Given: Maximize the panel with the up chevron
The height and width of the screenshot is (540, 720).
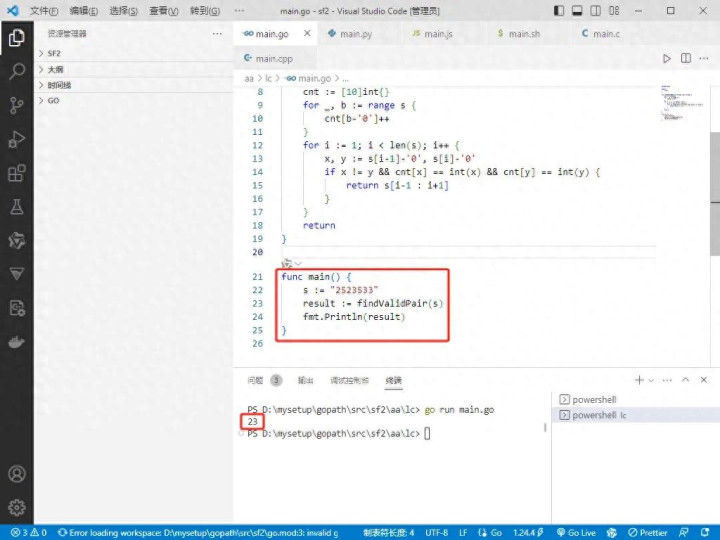Looking at the screenshot, I should [686, 380].
